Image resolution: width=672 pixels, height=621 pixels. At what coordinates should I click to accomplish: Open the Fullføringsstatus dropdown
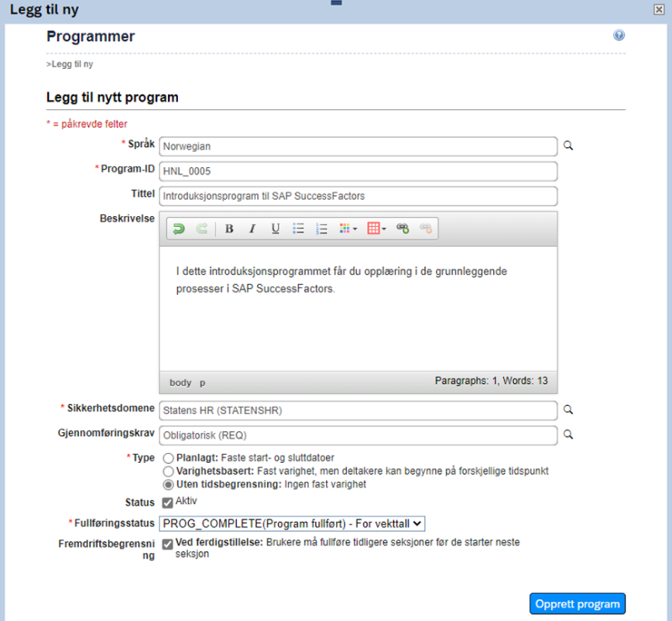(291, 524)
